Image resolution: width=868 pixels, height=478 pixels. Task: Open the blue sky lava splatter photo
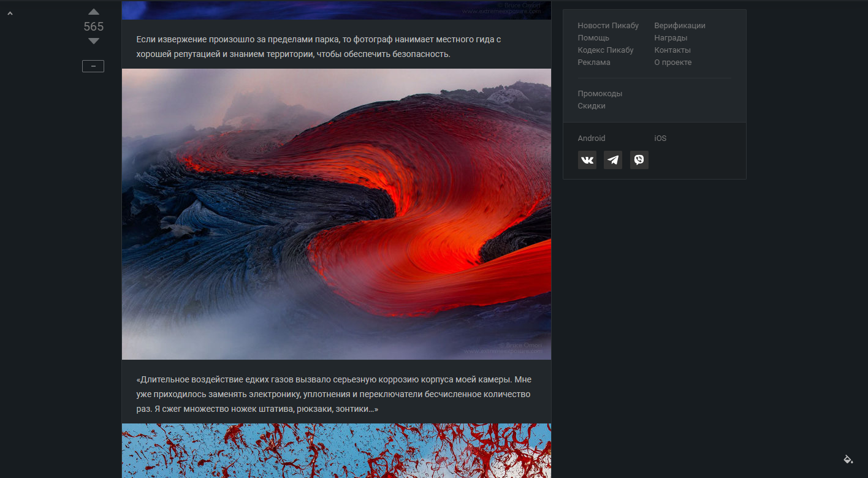pyautogui.click(x=337, y=450)
